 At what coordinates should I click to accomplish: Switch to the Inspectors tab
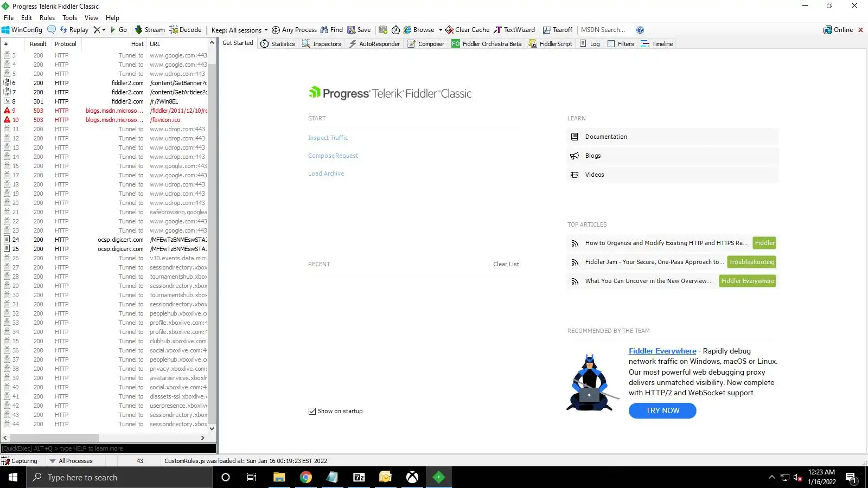[x=322, y=44]
